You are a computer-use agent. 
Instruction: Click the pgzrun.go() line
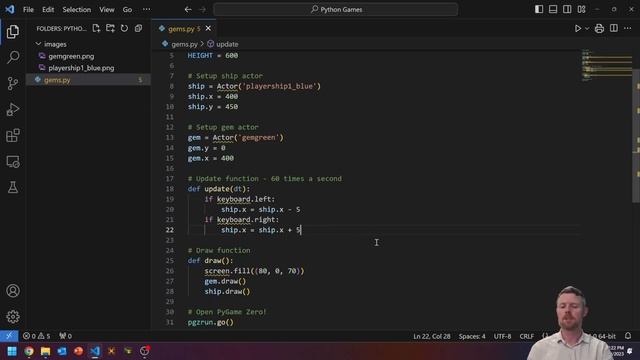(x=211, y=322)
